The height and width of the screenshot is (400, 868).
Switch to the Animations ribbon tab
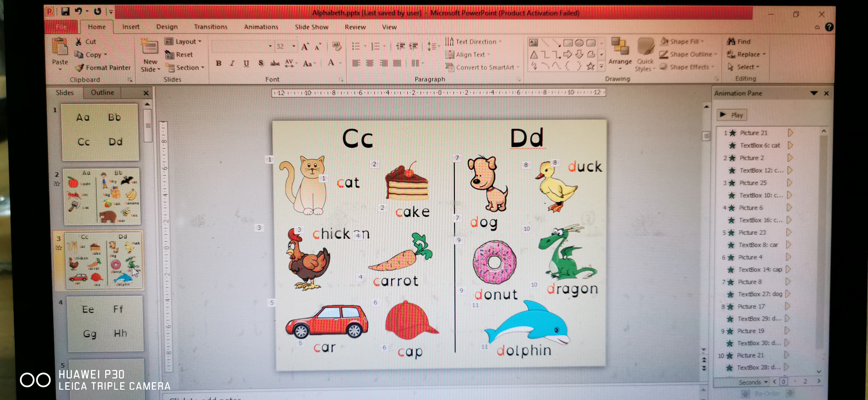261,27
